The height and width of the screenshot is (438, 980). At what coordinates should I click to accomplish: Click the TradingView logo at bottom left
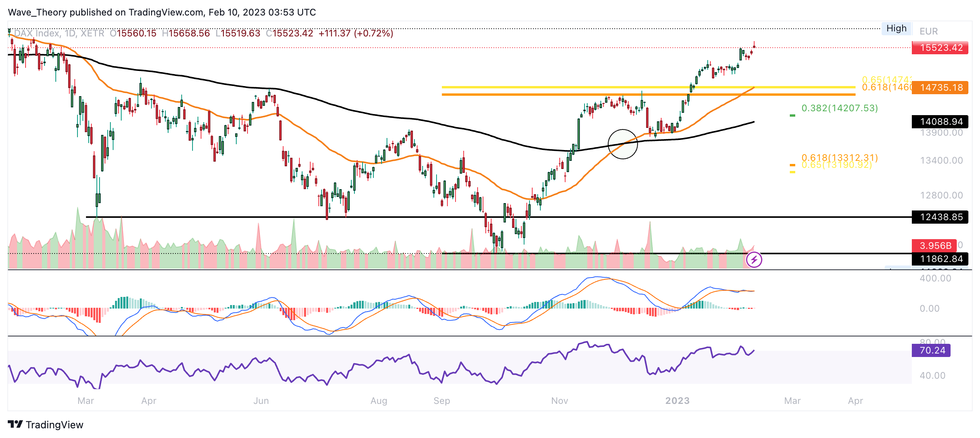(x=46, y=425)
